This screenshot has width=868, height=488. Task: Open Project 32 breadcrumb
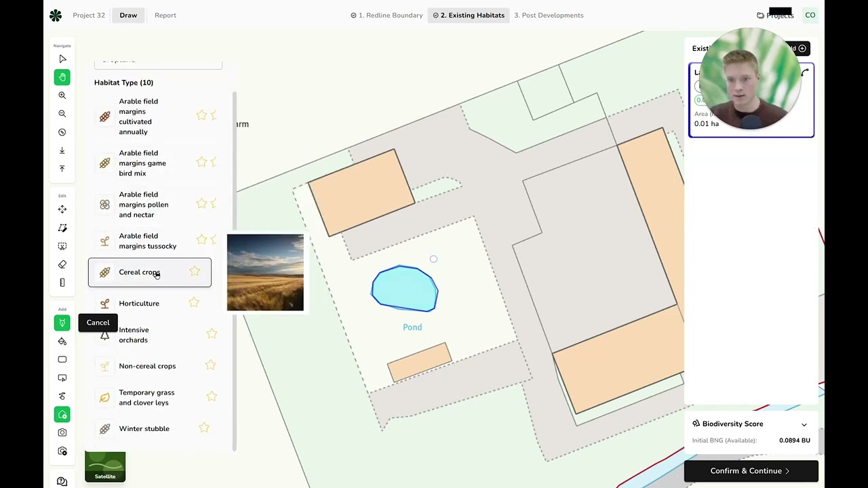(x=89, y=15)
